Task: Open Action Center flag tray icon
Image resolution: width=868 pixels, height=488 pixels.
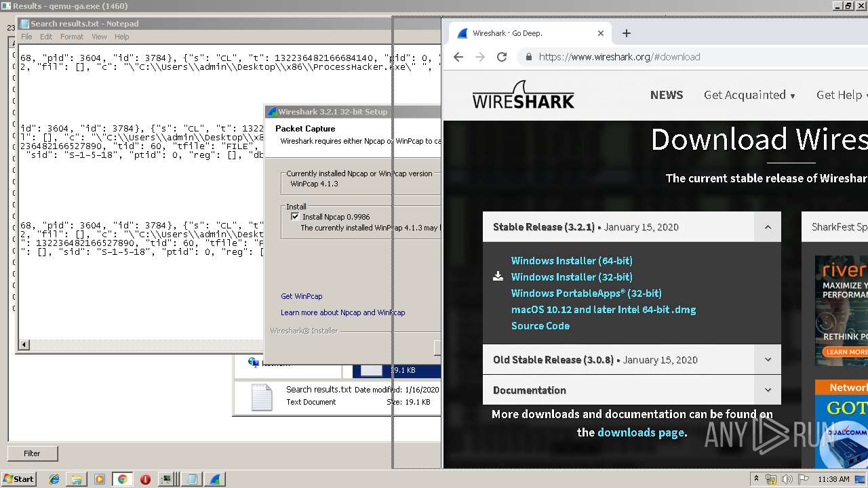Action: point(804,479)
